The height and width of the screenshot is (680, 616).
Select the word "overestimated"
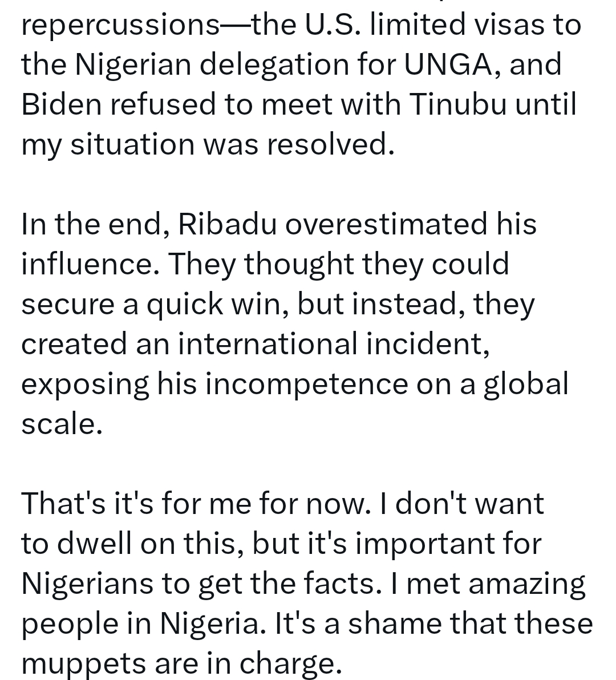point(386,224)
